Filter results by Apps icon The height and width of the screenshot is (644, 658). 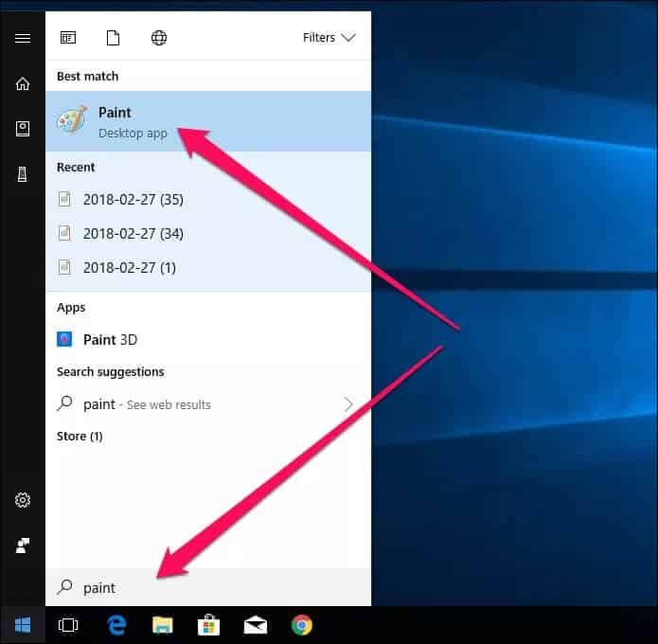point(68,38)
